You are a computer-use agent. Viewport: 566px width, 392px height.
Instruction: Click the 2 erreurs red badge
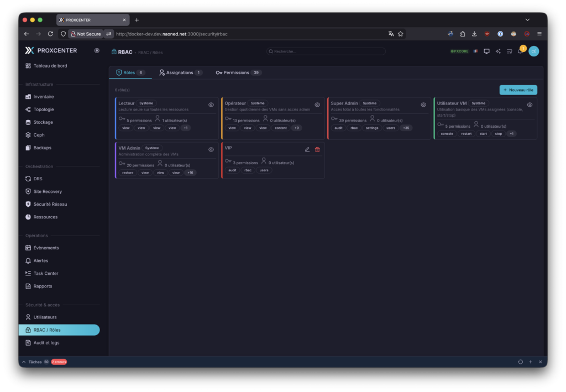tap(59, 362)
